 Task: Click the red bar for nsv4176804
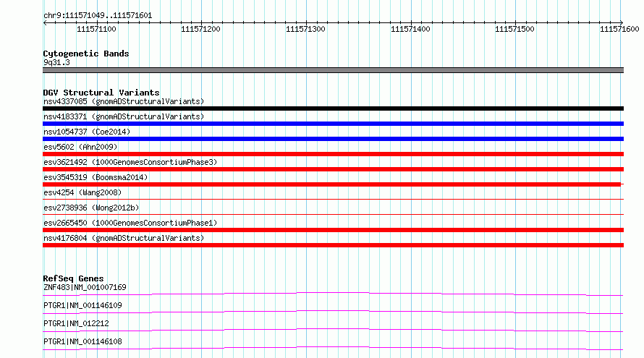(x=333, y=245)
